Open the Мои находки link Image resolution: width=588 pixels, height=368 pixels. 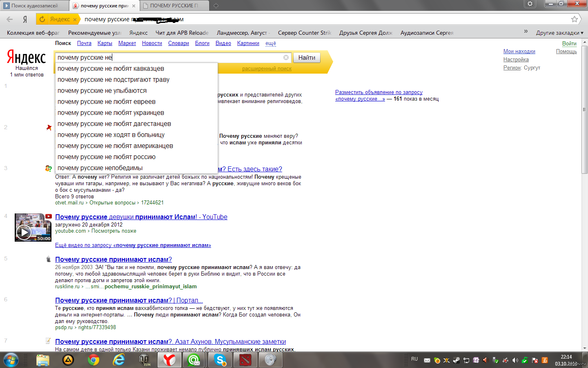click(x=519, y=52)
